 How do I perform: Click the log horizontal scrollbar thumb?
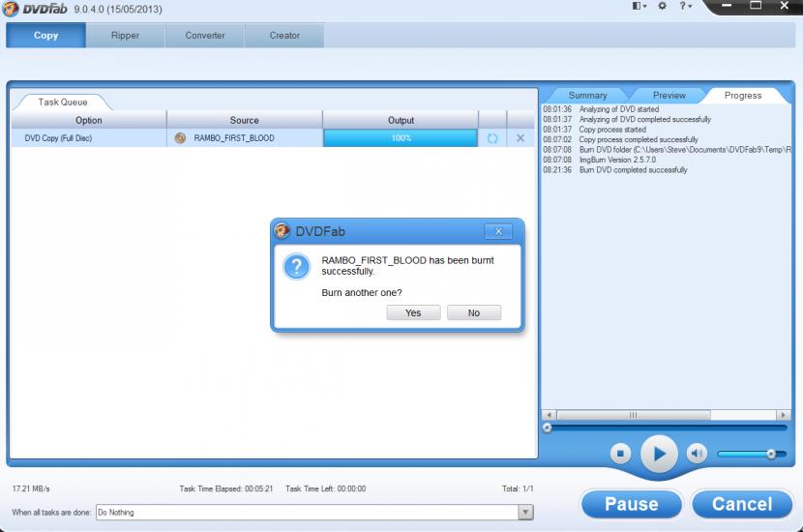point(634,415)
